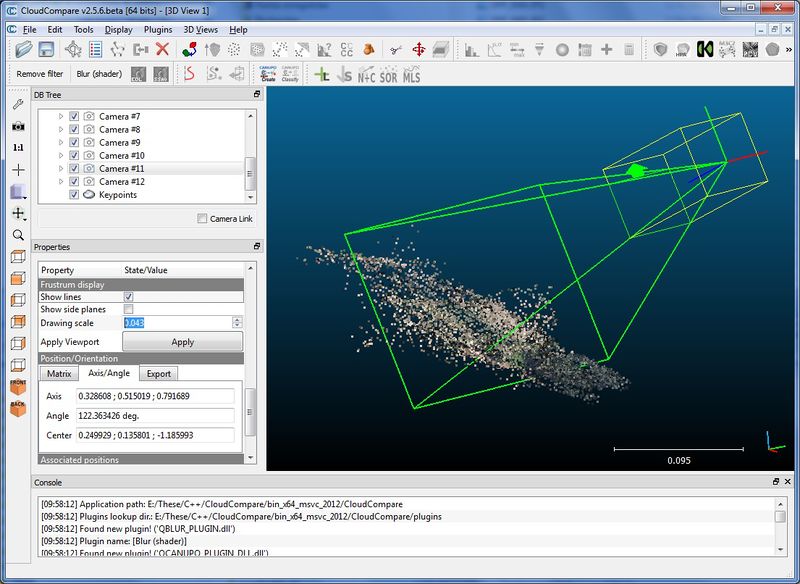Expand the Camera #9 tree node
This screenshot has width=800, height=584.
(61, 142)
